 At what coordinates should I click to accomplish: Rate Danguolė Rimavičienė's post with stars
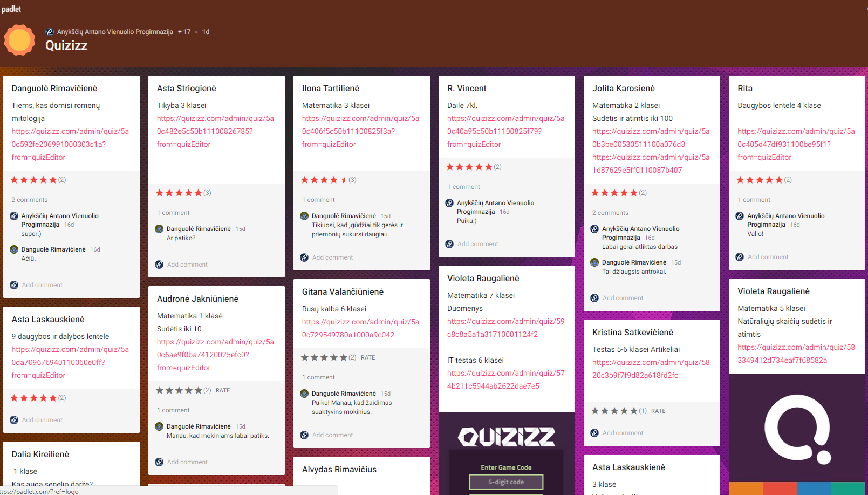[x=34, y=180]
